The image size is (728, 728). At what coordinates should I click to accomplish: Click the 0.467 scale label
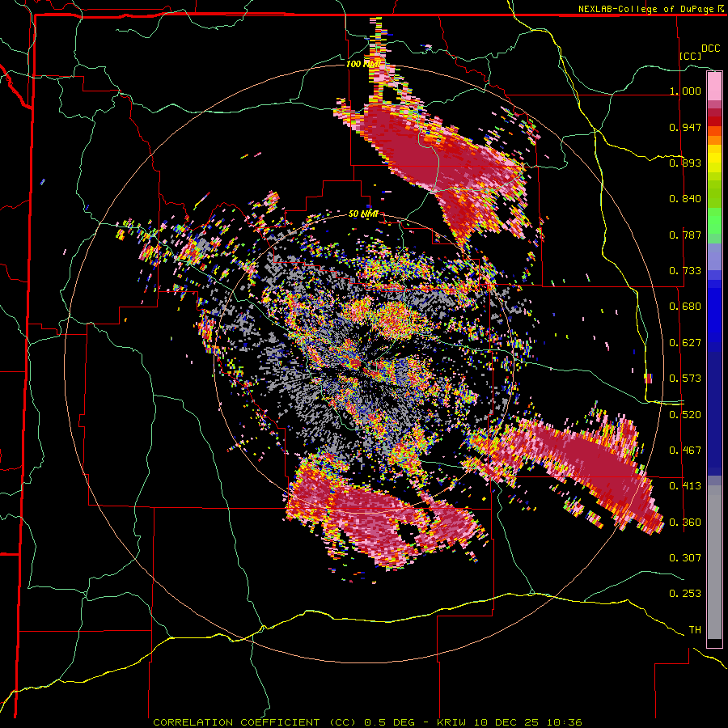point(685,451)
